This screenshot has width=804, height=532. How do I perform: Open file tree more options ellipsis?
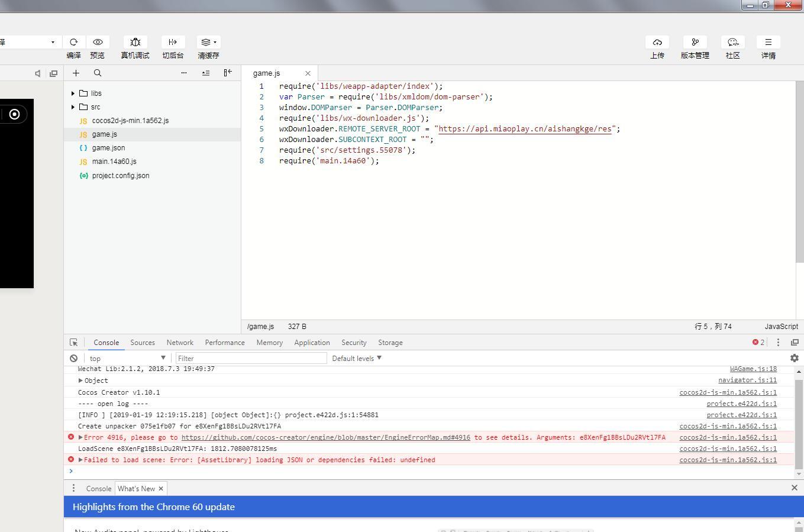click(x=184, y=73)
